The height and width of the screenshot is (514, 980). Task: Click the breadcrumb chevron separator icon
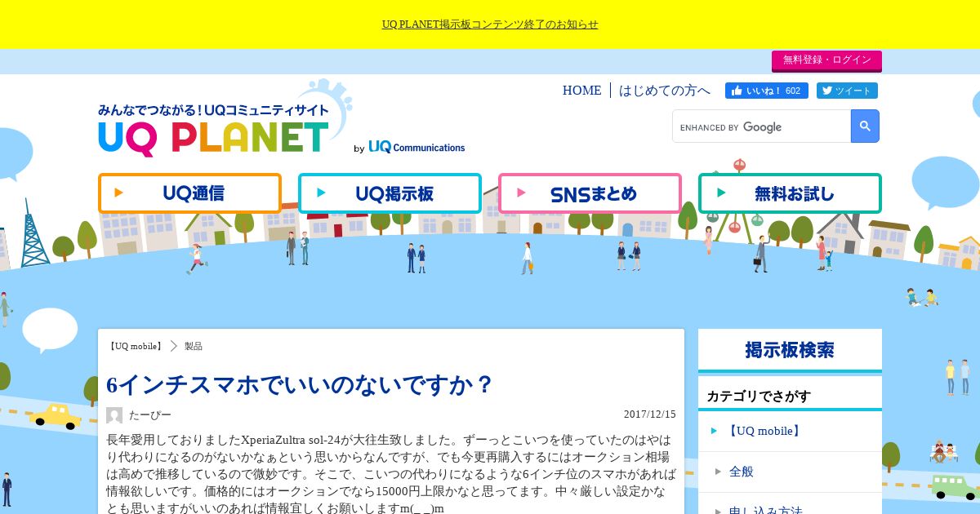pyautogui.click(x=174, y=346)
